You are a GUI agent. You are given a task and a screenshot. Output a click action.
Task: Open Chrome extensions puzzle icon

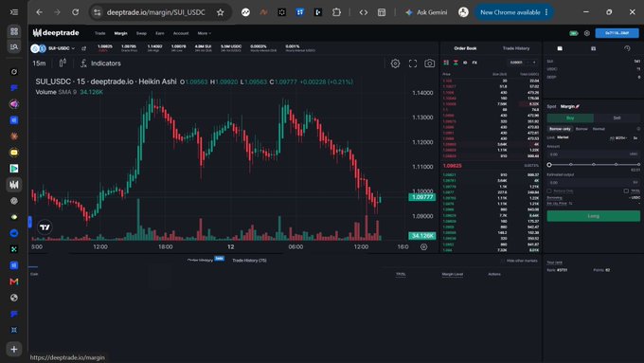pyautogui.click(x=336, y=12)
